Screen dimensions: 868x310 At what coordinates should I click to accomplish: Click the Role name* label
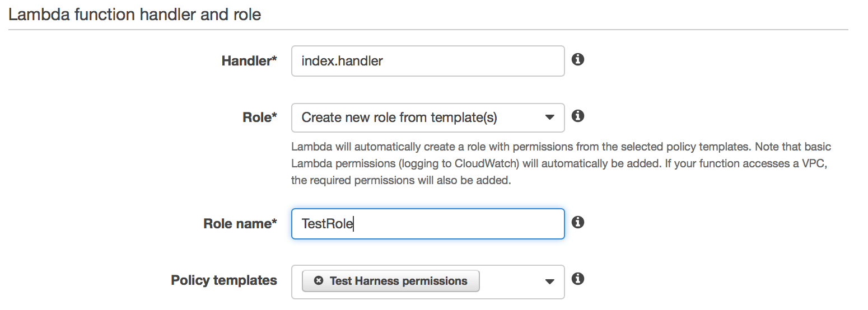(x=240, y=224)
